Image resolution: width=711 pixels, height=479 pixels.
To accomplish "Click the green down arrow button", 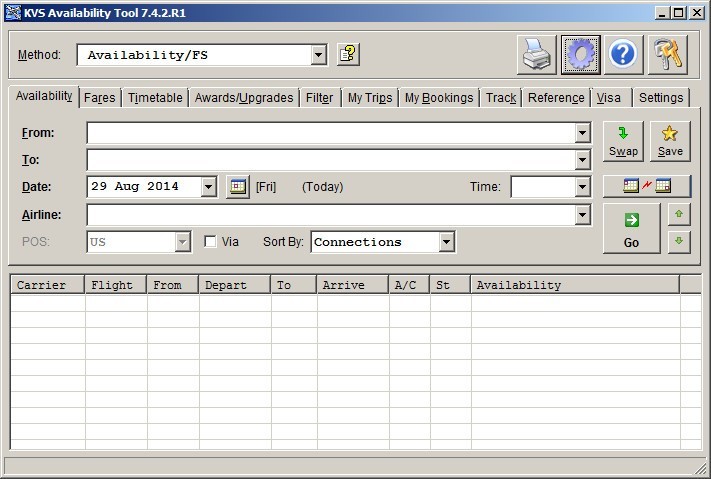I will (679, 241).
